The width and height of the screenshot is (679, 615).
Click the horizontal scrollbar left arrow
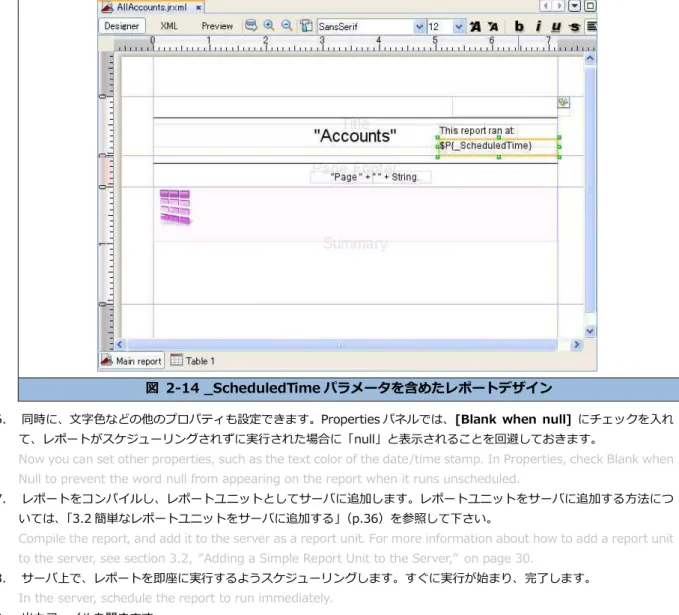pyautogui.click(x=120, y=344)
